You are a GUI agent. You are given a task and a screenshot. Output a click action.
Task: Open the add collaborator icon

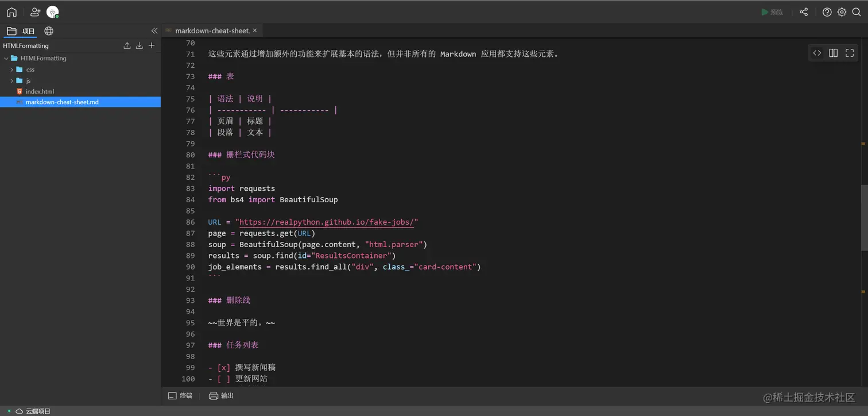[x=36, y=11]
